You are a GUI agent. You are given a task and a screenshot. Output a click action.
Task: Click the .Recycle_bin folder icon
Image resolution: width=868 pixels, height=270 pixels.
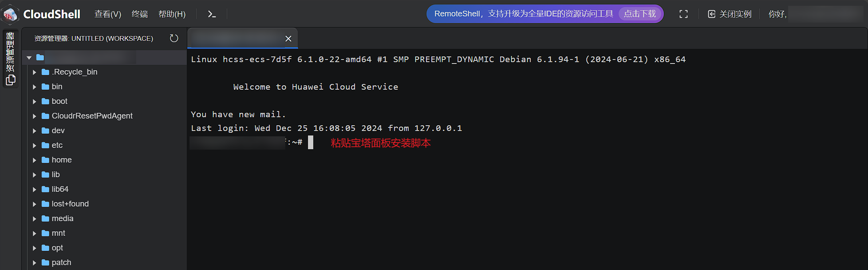45,72
